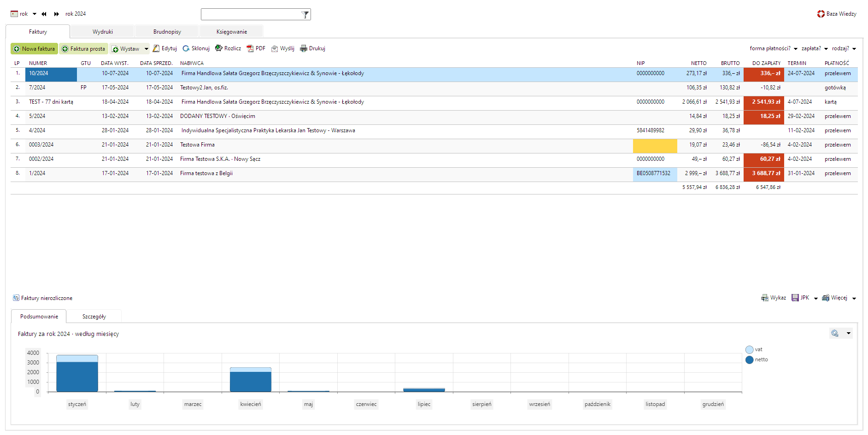This screenshot has width=868, height=435.
Task: Clone invoice with Sklonuj icon
Action: point(186,48)
